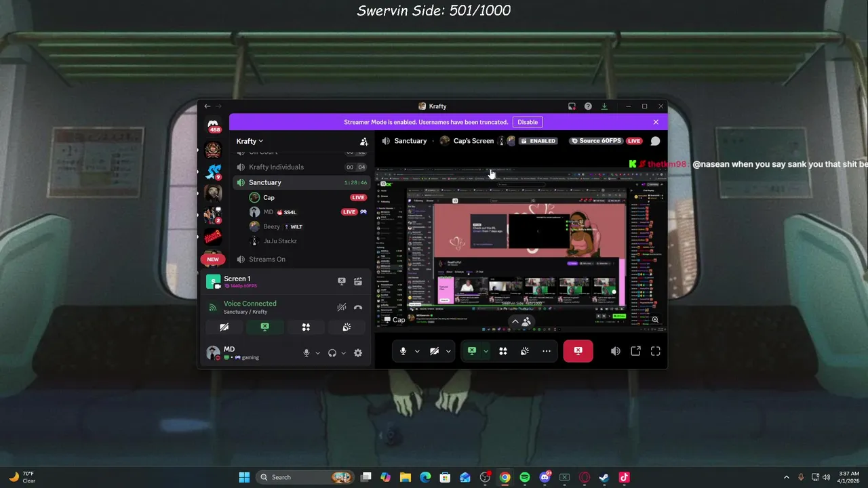868x488 pixels.
Task: Open TikTok from the taskbar
Action: pos(624,477)
